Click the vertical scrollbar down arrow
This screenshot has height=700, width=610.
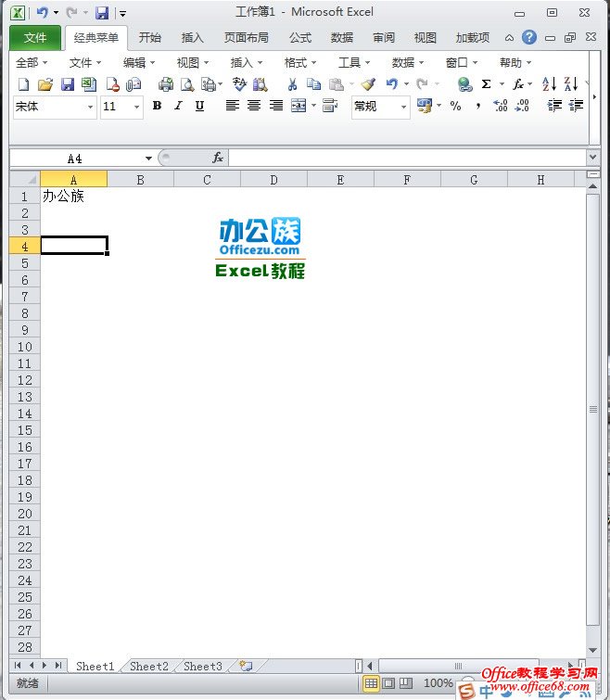coord(592,650)
